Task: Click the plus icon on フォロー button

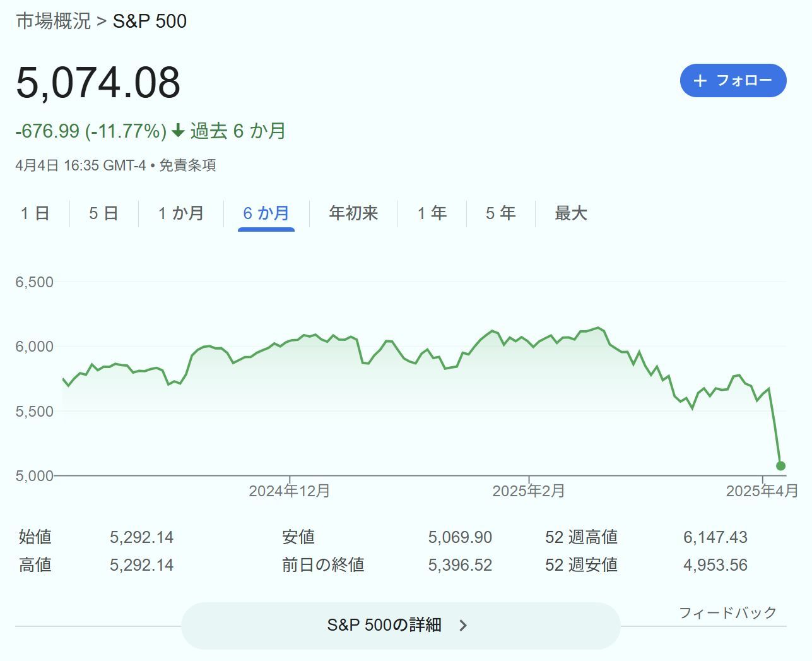Action: 700,81
